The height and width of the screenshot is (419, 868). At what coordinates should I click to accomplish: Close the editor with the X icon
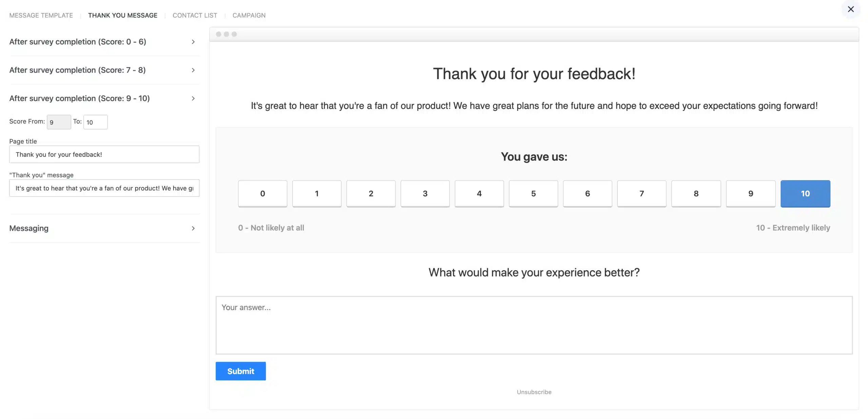click(850, 9)
